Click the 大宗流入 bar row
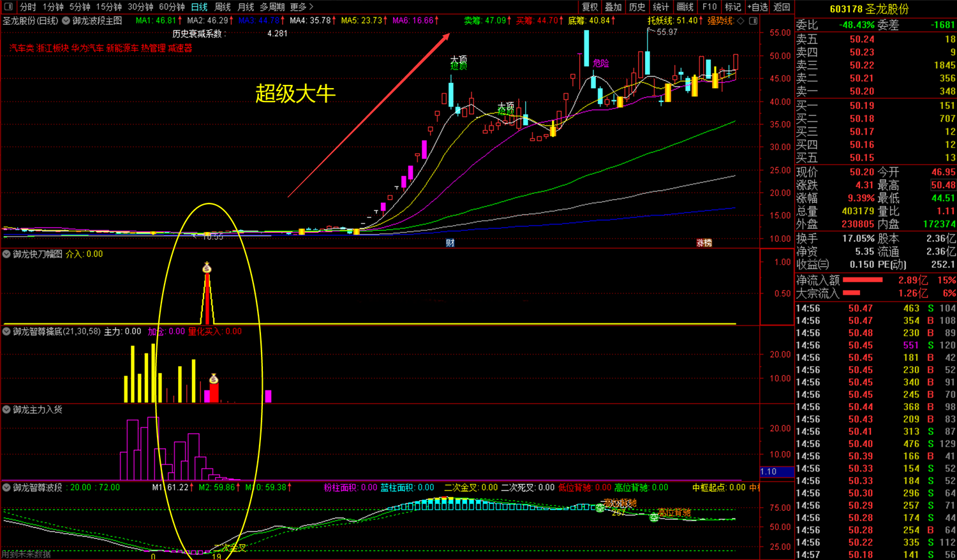This screenshot has height=560, width=957. click(875, 293)
